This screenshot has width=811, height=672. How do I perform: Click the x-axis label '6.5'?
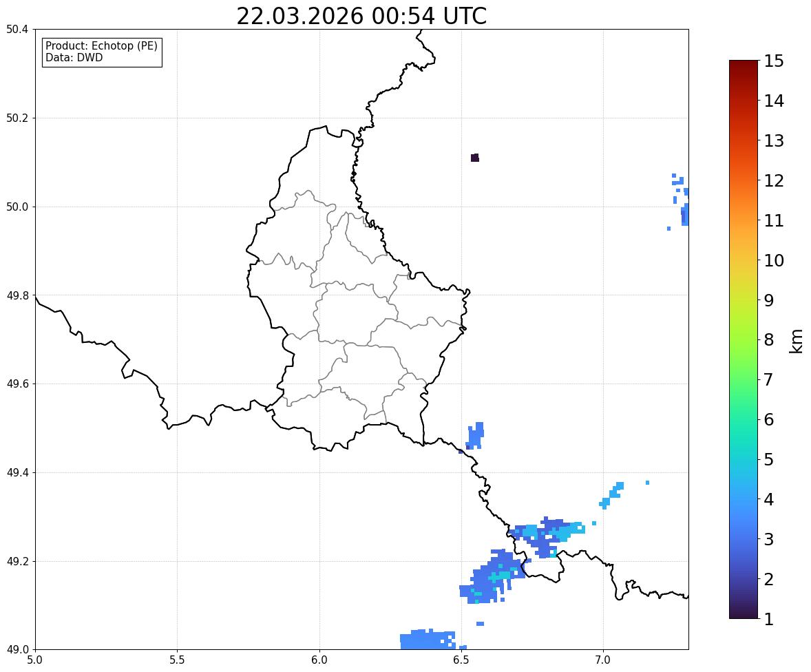tap(461, 660)
